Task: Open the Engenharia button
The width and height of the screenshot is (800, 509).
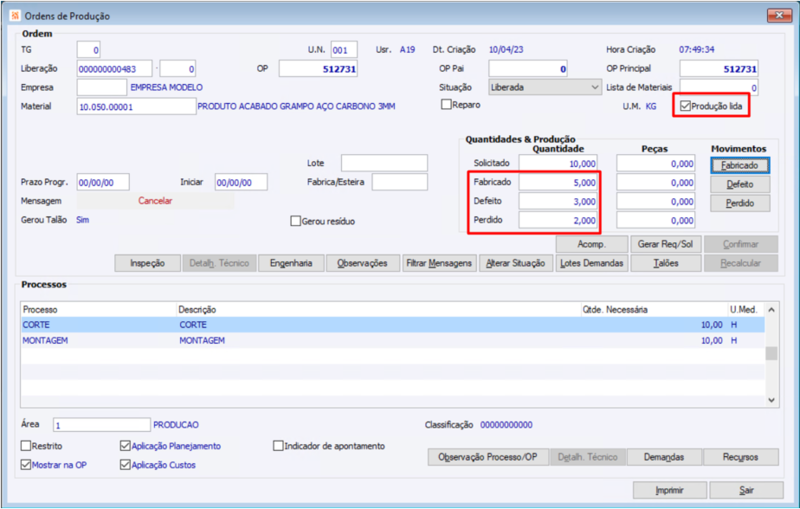Action: 291,263
